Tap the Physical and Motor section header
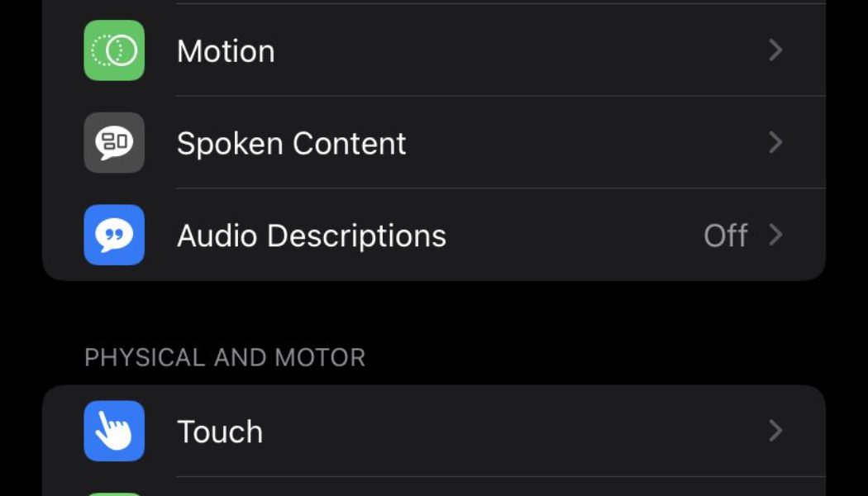This screenshot has width=868, height=496. [226, 357]
